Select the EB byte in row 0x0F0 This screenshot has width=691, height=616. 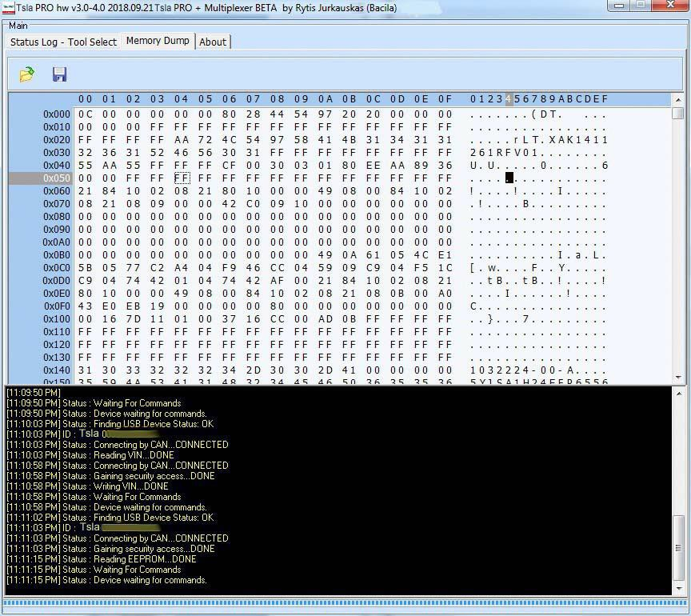(x=133, y=306)
